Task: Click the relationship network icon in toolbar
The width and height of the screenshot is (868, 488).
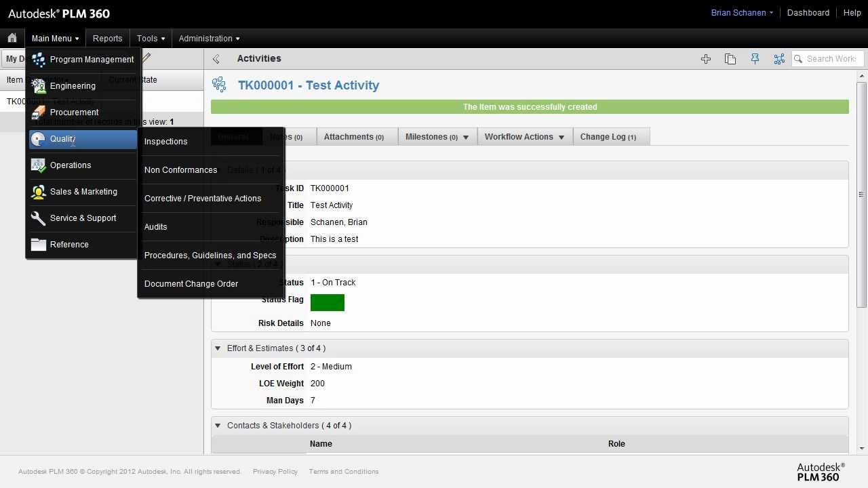Action: tap(779, 59)
